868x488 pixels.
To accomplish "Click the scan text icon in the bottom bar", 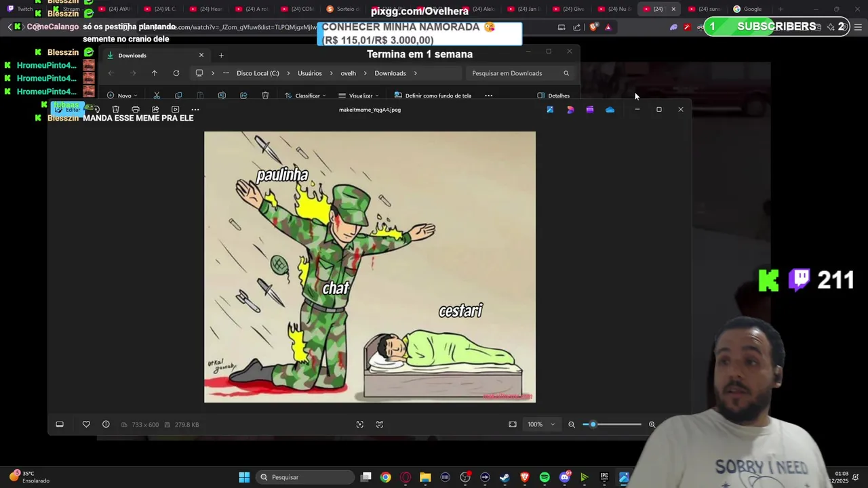I will click(380, 424).
